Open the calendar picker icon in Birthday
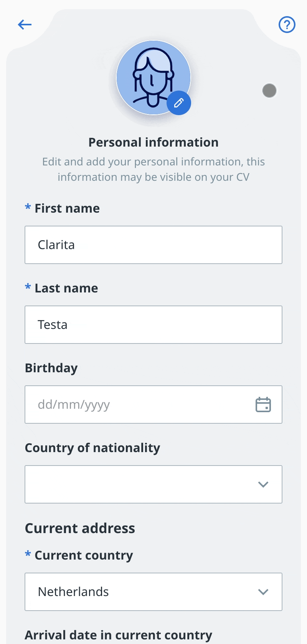307x644 pixels. tap(263, 405)
